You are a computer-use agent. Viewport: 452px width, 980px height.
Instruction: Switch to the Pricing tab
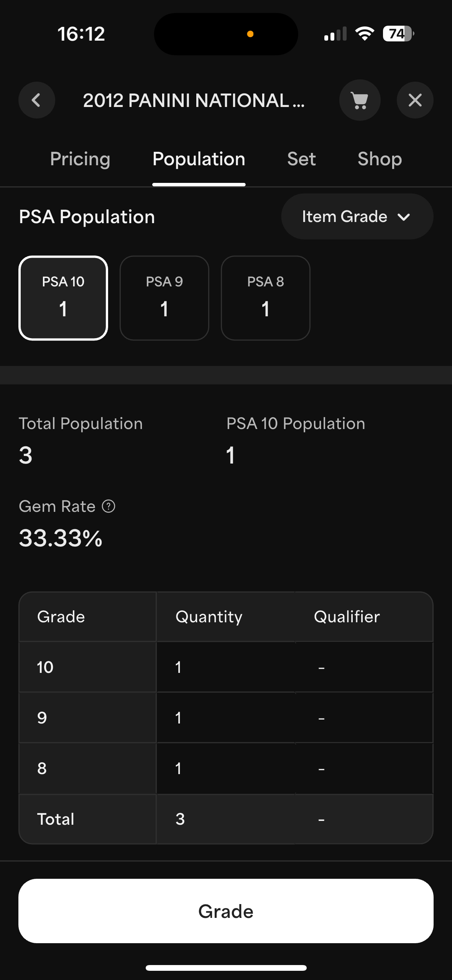coord(80,159)
